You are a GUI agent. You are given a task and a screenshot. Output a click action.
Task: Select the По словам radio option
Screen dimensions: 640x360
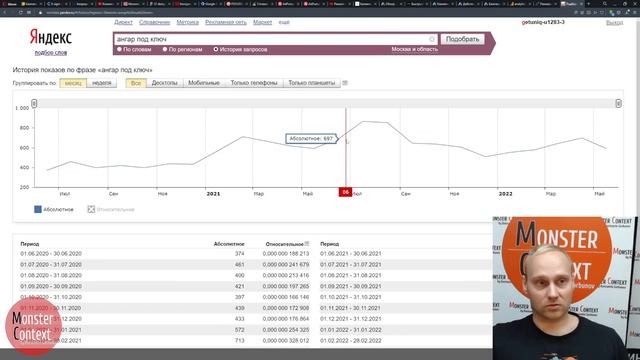tap(119, 49)
